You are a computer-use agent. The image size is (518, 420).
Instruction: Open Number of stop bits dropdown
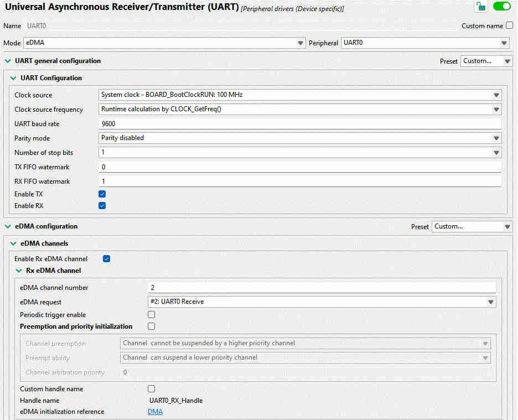[x=300, y=152]
